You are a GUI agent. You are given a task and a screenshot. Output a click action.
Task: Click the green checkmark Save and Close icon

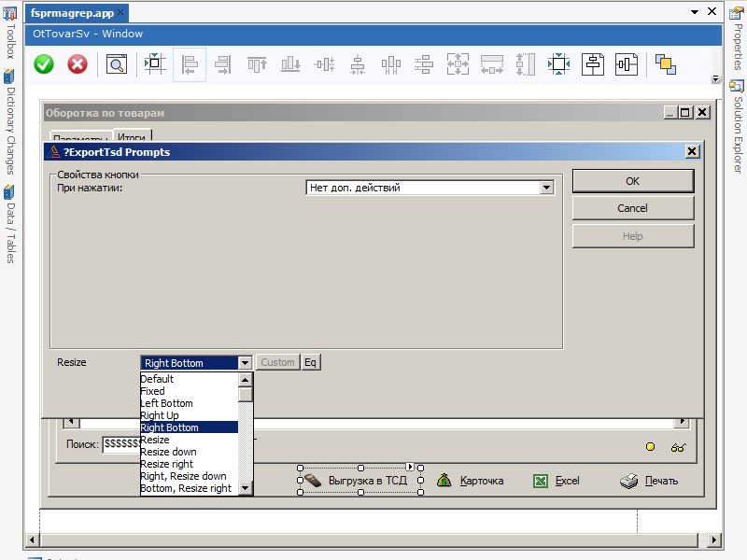[44, 64]
